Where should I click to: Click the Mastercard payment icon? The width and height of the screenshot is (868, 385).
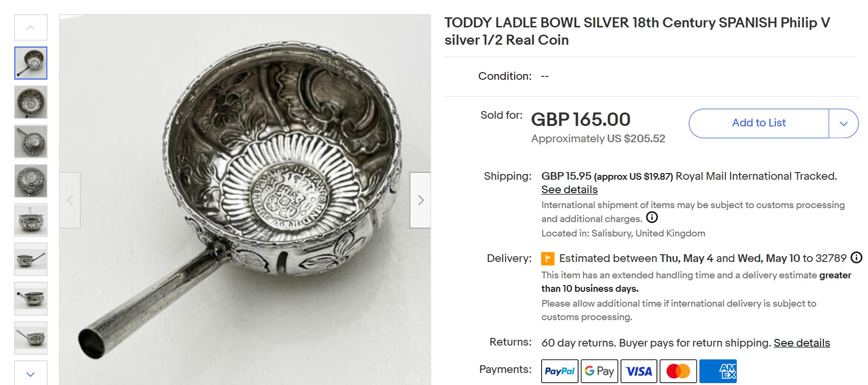[x=679, y=371]
